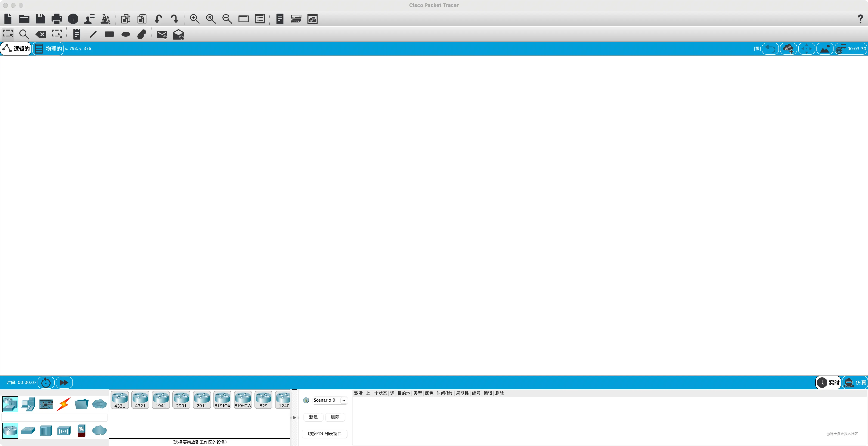868x446 pixels.
Task: Activate the Inspect magnifier tool
Action: (x=24, y=34)
